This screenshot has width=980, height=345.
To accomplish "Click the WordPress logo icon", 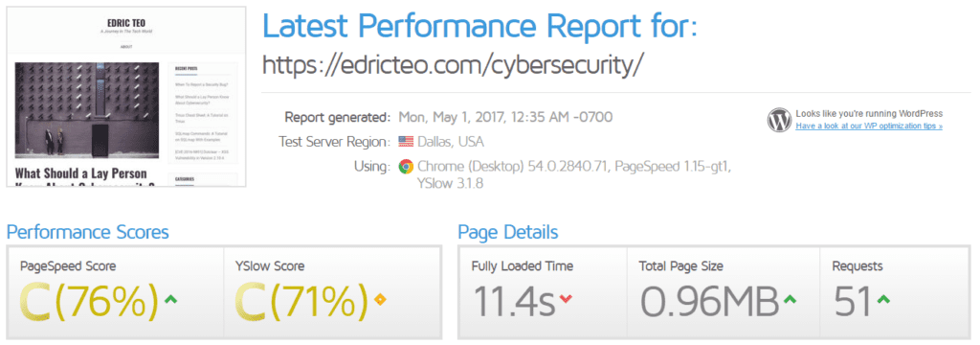I will (x=779, y=120).
